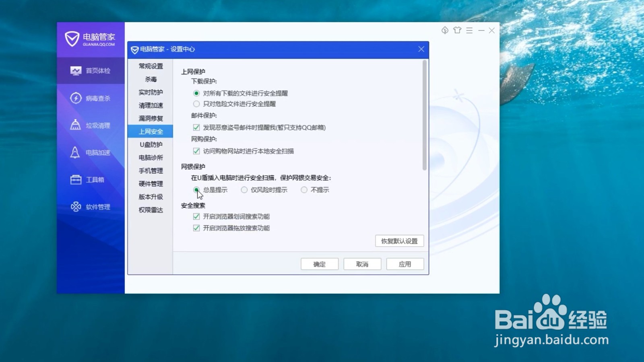This screenshot has width=644, height=362.
Task: Click the 垃圾清理 broom icon
Action: 75,125
